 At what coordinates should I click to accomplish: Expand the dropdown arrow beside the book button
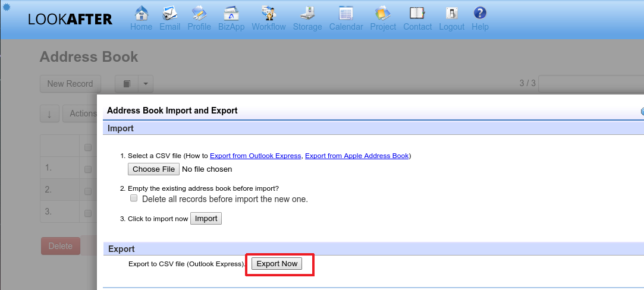point(146,84)
